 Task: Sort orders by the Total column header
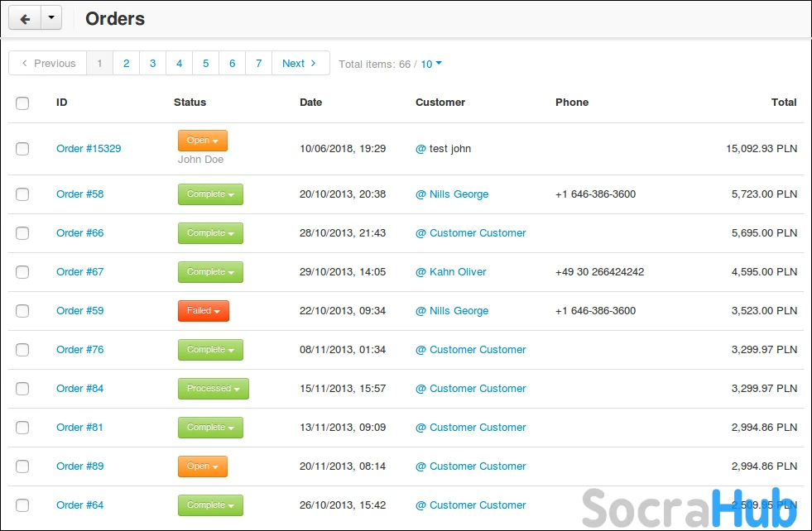[x=783, y=103]
